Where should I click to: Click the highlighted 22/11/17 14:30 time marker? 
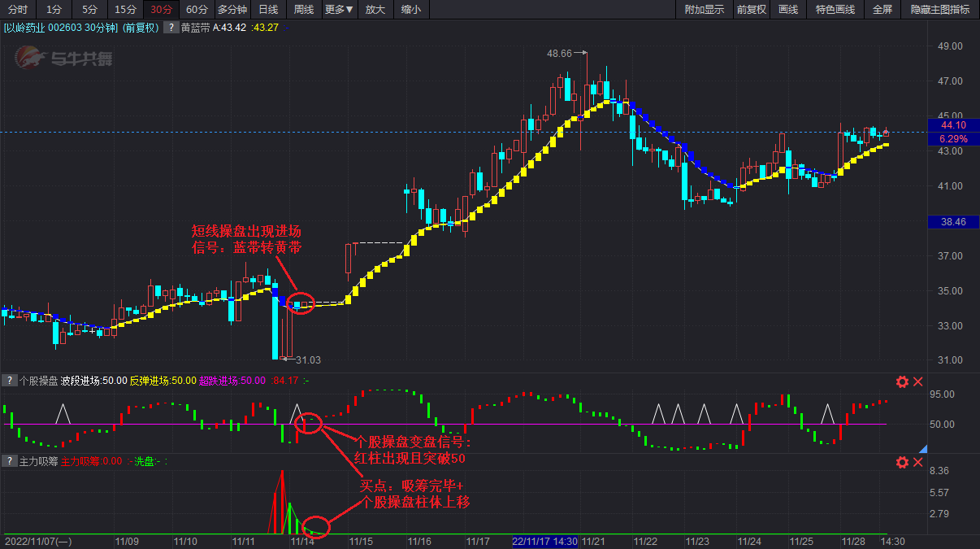pos(544,541)
